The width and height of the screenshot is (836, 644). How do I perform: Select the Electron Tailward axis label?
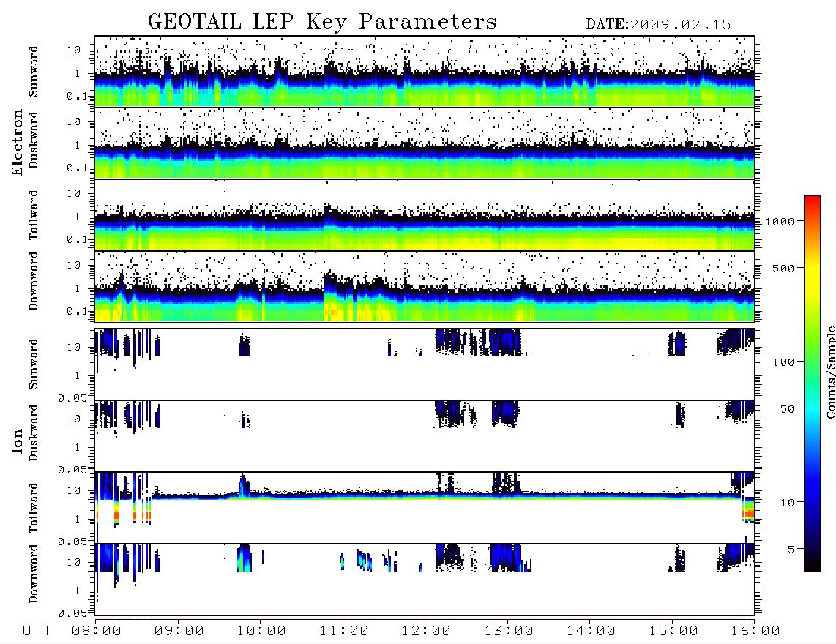(x=34, y=215)
